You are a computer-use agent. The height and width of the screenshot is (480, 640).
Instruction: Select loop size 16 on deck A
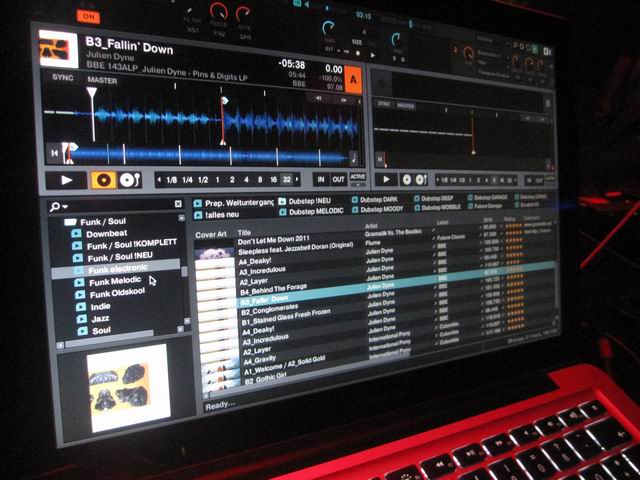273,180
